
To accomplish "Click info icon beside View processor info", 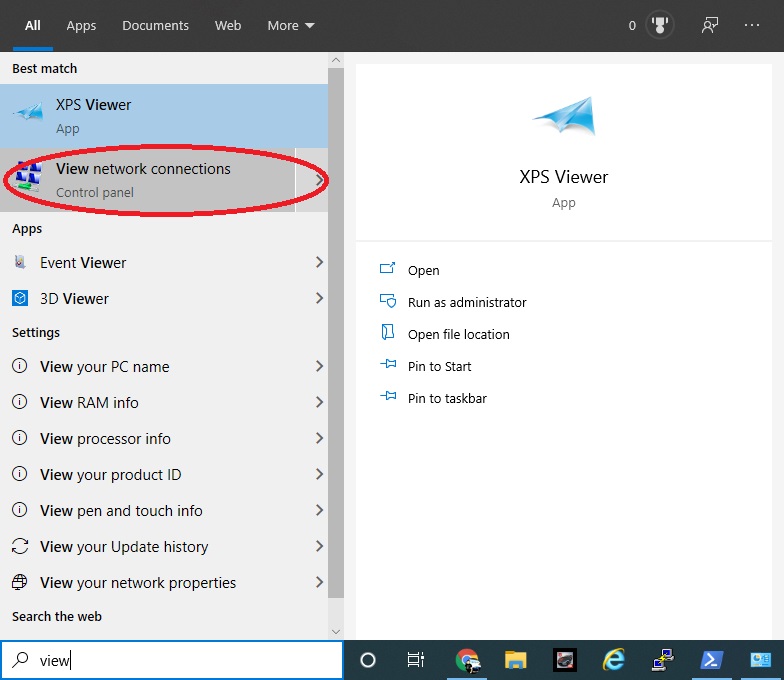I will tap(20, 438).
